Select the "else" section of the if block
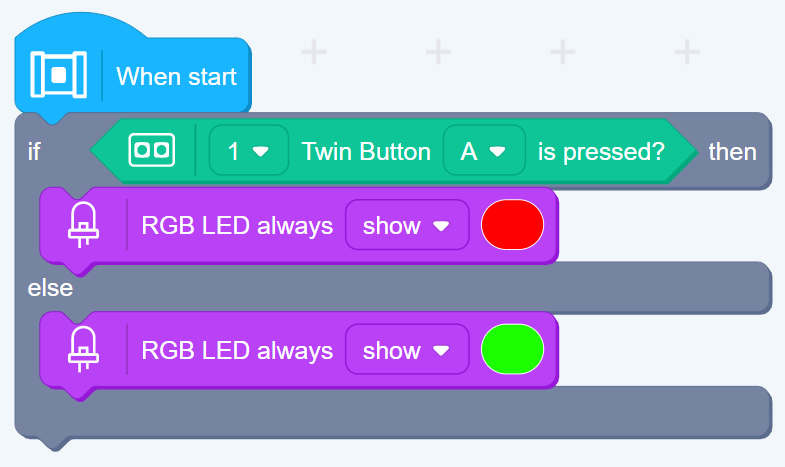 point(50,289)
